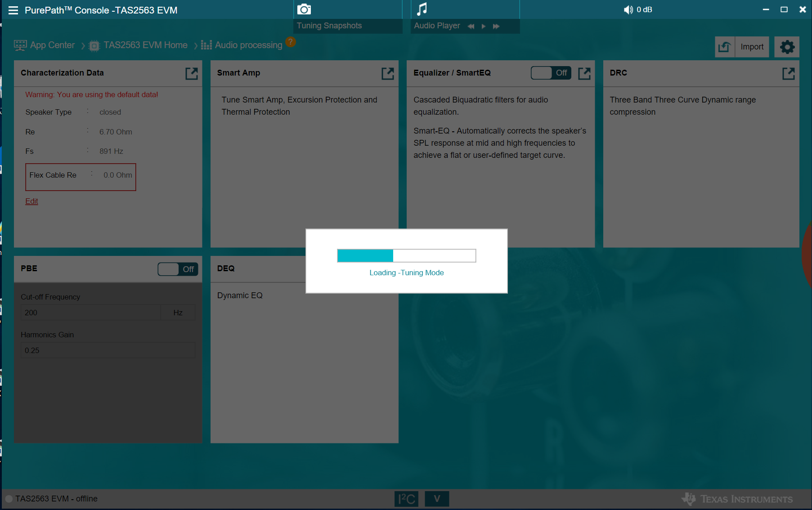Image resolution: width=812 pixels, height=510 pixels.
Task: Click the I2C button in status bar
Action: [406, 499]
